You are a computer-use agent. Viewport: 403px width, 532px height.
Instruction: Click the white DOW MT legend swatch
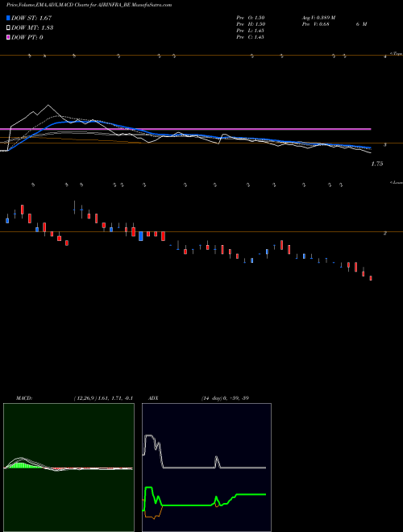(8, 27)
